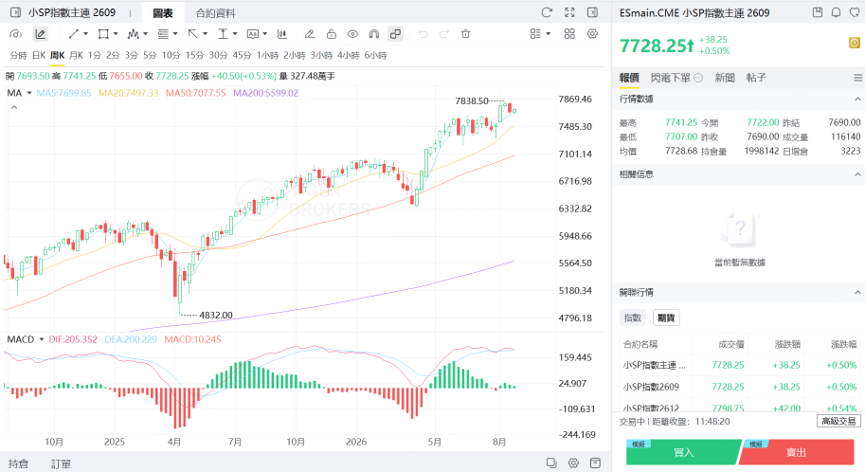
Task: Click the copy window icon in bottom bar
Action: coord(551,463)
